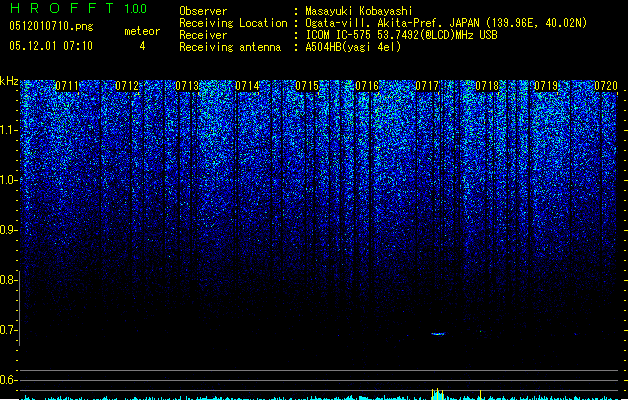This screenshot has height=400, width=629.
Task: Click the faint green echo dot near 0718
Action: click(481, 332)
